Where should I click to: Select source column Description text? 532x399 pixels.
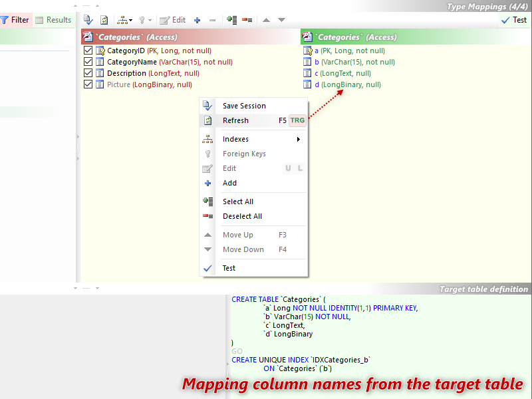(126, 73)
